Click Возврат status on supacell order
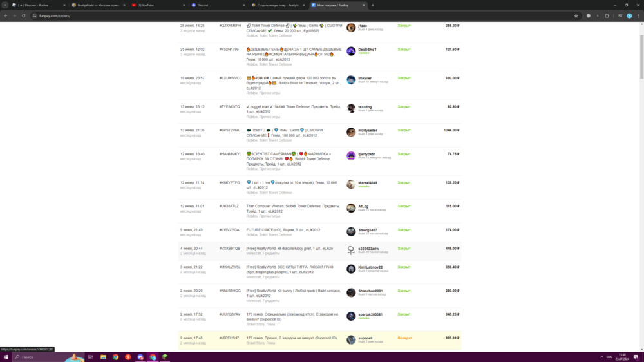This screenshot has height=362, width=644. point(404,338)
